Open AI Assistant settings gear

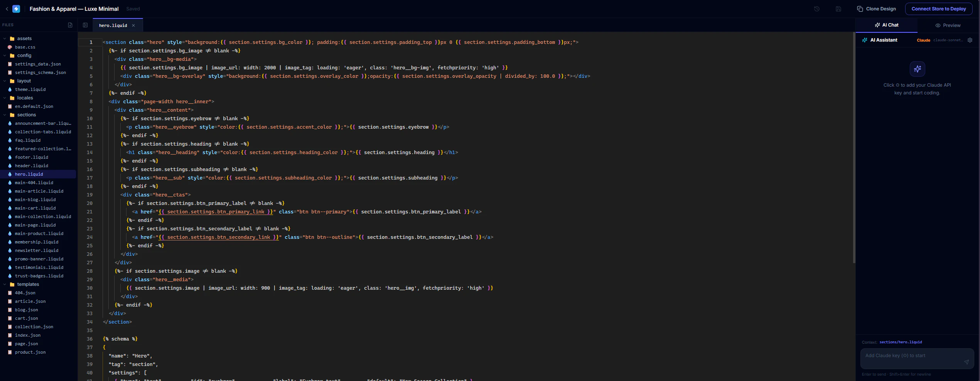click(x=970, y=40)
